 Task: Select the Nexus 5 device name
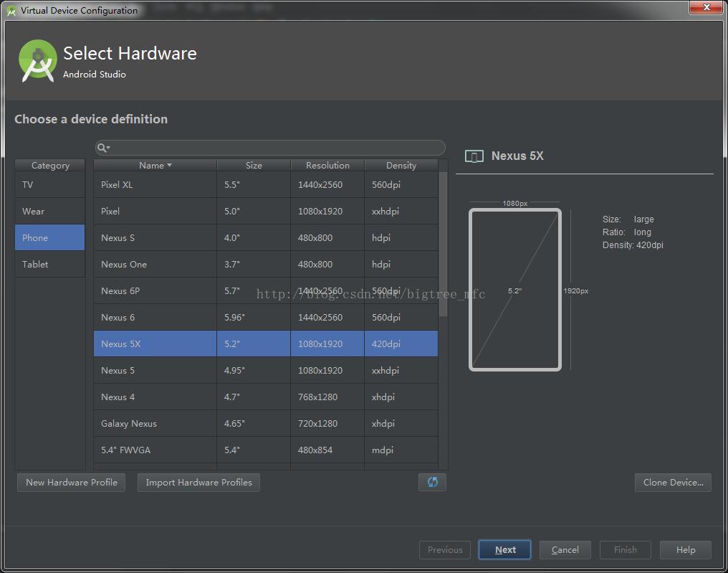[x=118, y=370]
